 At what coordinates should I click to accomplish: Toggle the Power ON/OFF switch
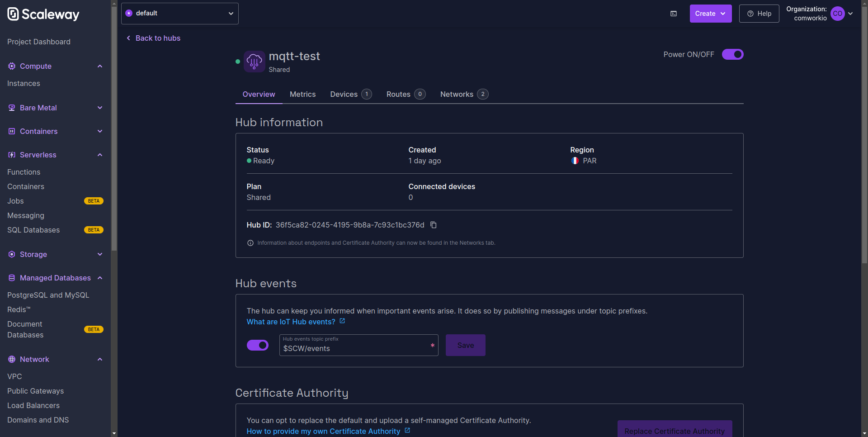[733, 54]
